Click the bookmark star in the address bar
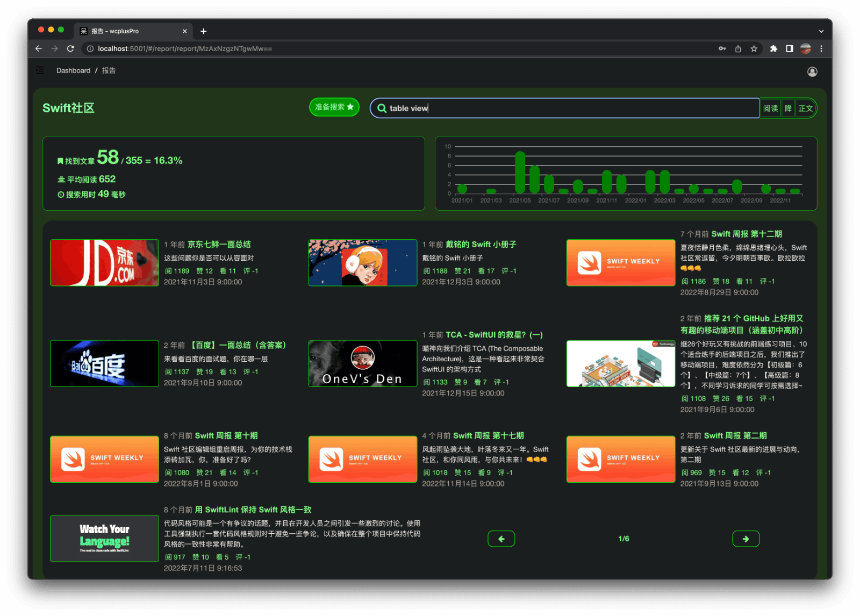The height and width of the screenshot is (616, 860). pos(754,48)
